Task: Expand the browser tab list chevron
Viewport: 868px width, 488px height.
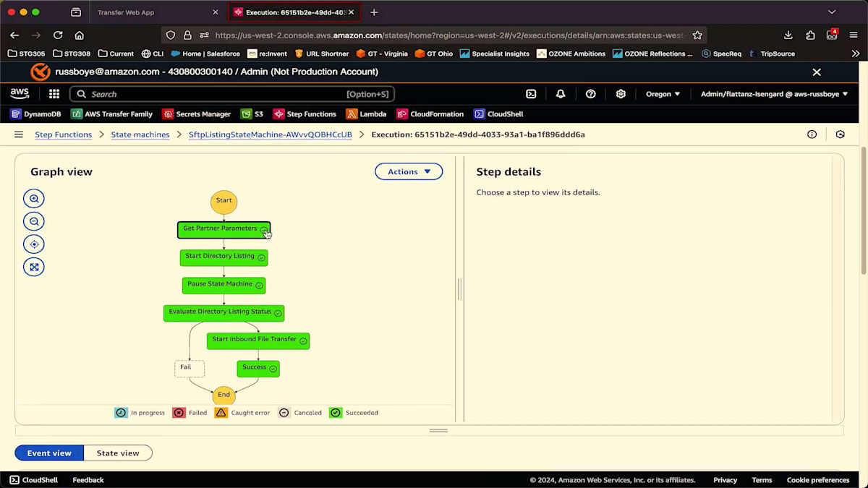Action: [832, 12]
